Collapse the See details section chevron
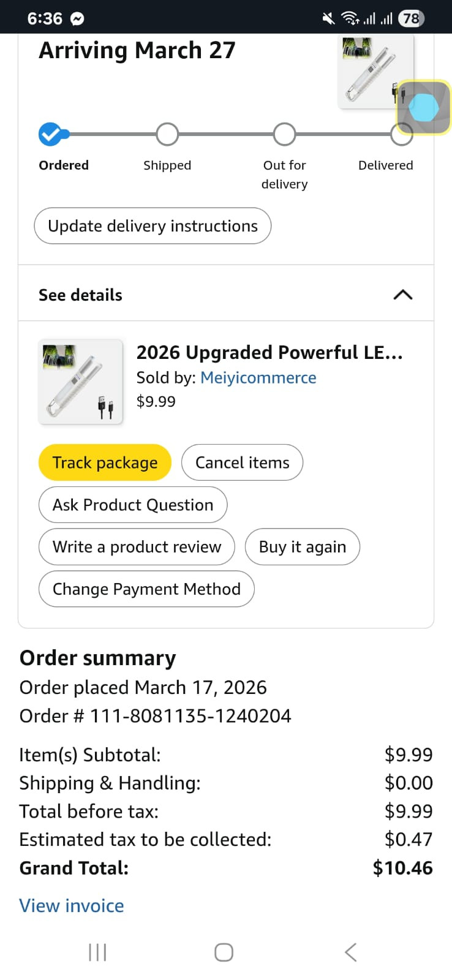This screenshot has height=980, width=452. [402, 295]
